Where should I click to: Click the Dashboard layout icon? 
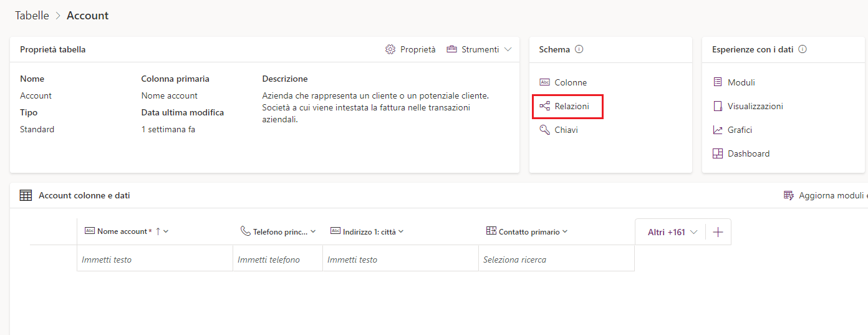click(718, 153)
